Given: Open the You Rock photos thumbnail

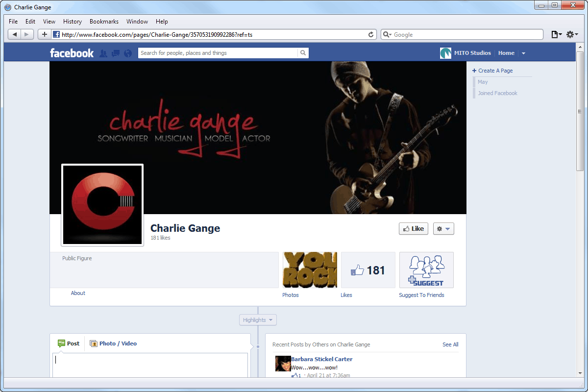Looking at the screenshot, I should [310, 270].
